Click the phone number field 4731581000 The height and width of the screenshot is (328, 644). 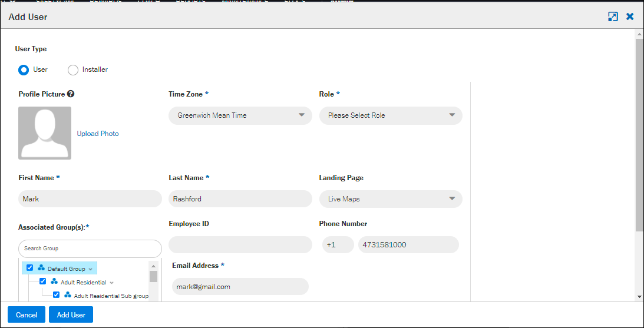(409, 244)
